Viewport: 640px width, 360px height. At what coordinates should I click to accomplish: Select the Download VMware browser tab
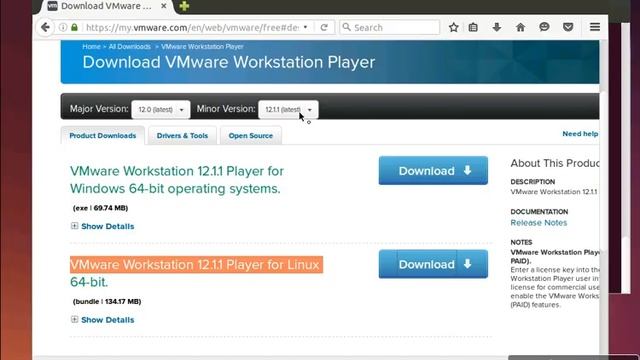[106, 6]
